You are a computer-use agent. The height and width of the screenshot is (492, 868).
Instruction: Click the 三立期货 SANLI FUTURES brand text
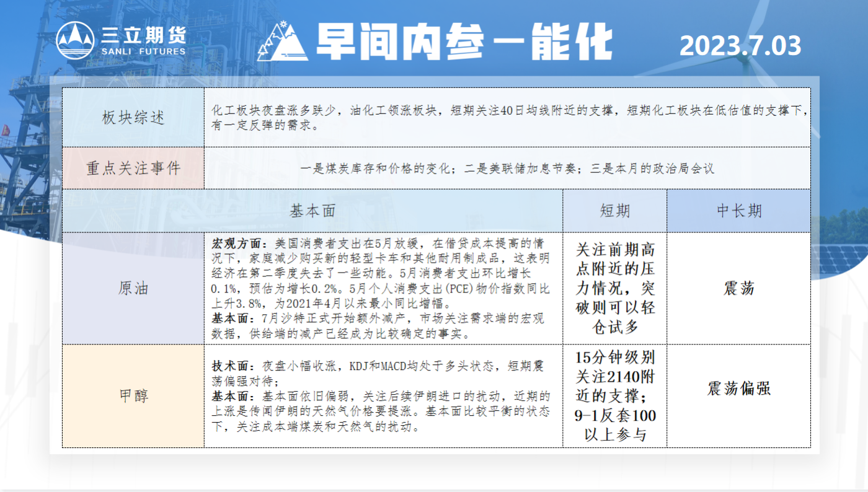(x=143, y=41)
